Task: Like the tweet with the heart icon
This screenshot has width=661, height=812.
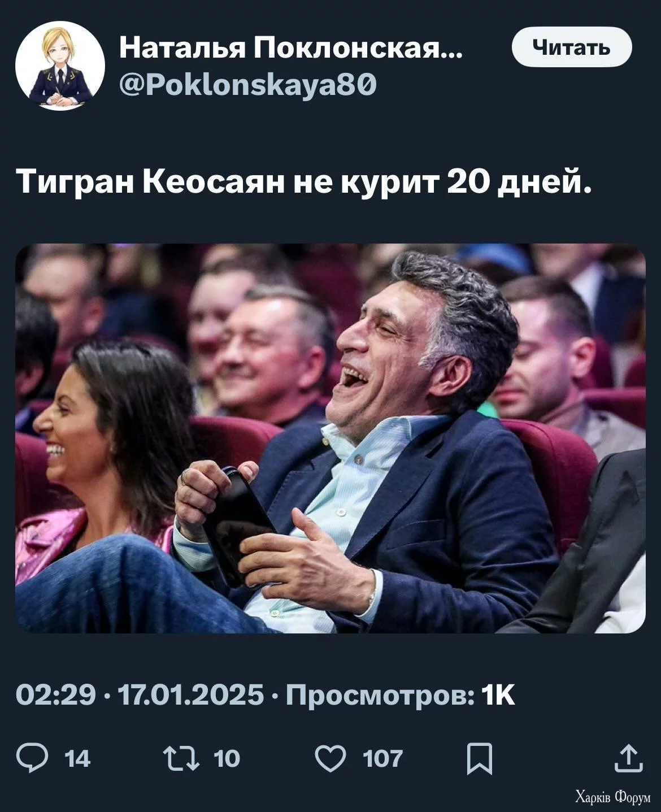Action: [x=330, y=758]
